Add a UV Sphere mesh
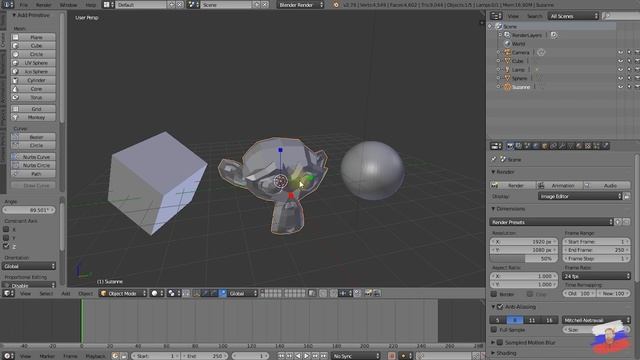This screenshot has height=360, width=640. point(33,63)
